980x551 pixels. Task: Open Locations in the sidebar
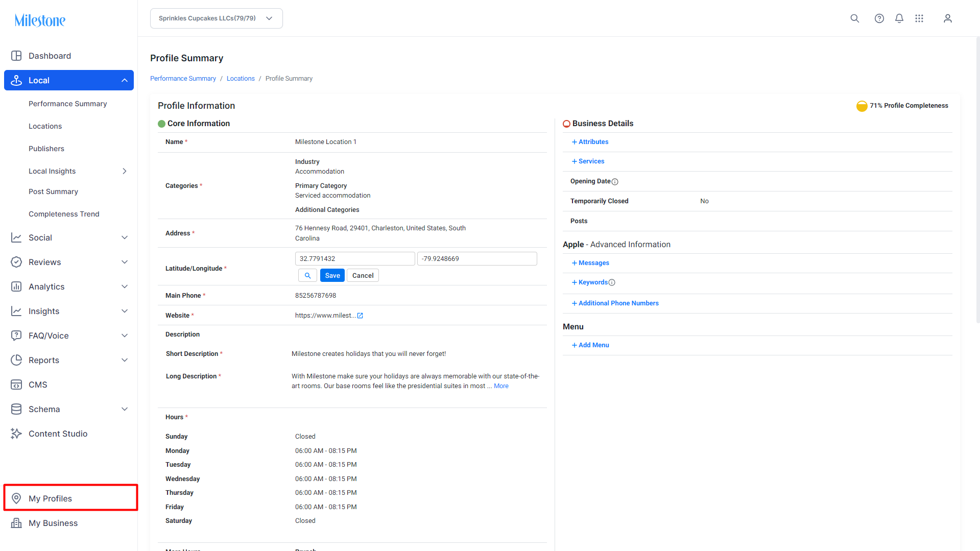[45, 126]
